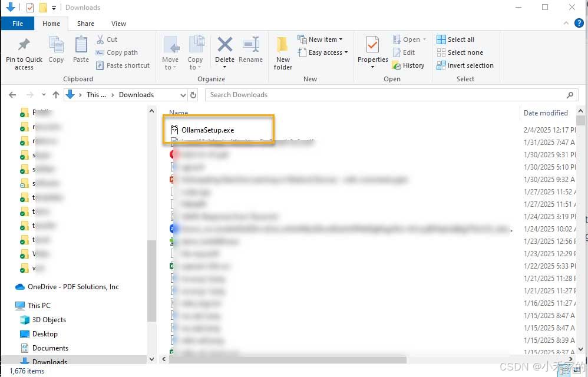Image resolution: width=588 pixels, height=377 pixels.
Task: Click Paste shortcut
Action: [123, 65]
